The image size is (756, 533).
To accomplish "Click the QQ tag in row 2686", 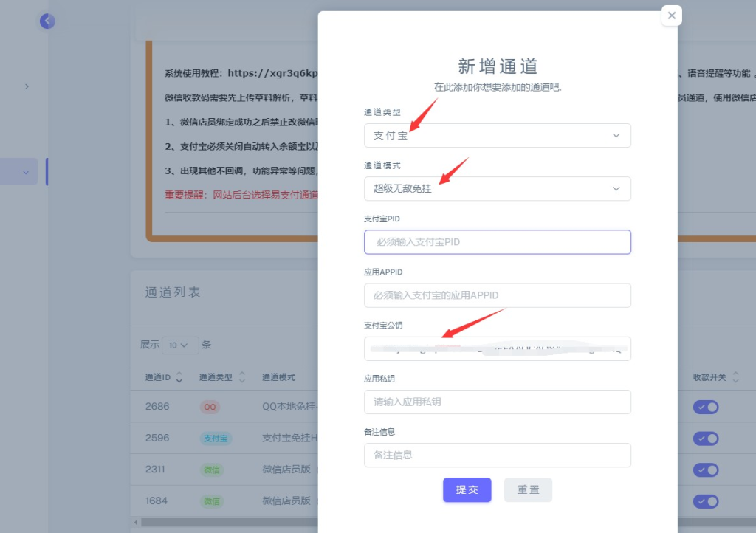I will pos(210,407).
